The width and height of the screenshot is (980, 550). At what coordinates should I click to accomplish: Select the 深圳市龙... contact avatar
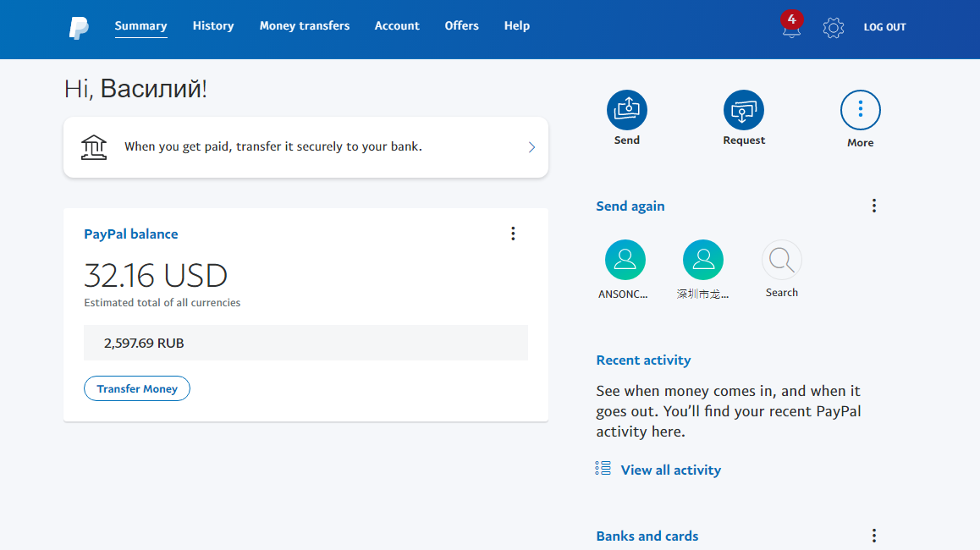pos(703,260)
